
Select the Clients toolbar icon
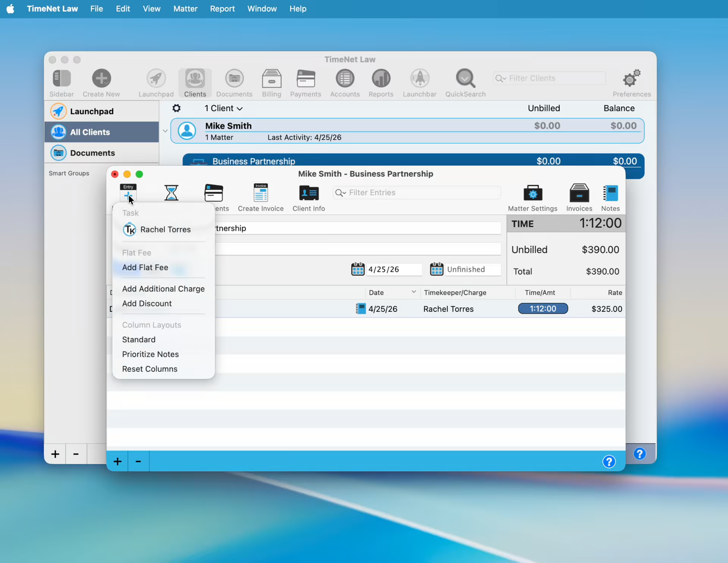(x=195, y=79)
